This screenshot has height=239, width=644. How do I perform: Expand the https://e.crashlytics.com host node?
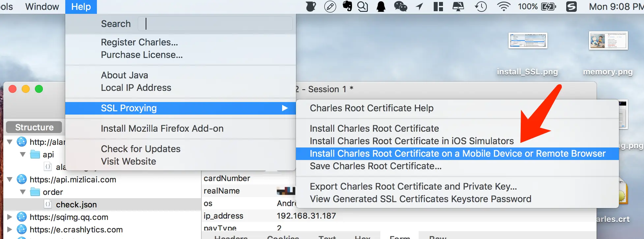click(x=10, y=229)
